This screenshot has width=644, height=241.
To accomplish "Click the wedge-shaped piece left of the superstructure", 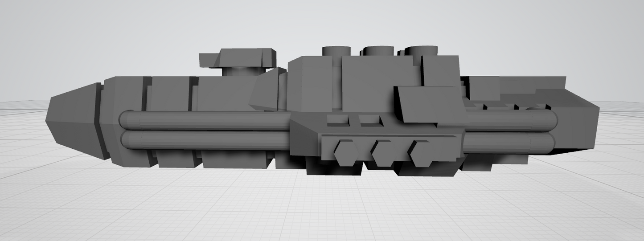I will (267, 92).
